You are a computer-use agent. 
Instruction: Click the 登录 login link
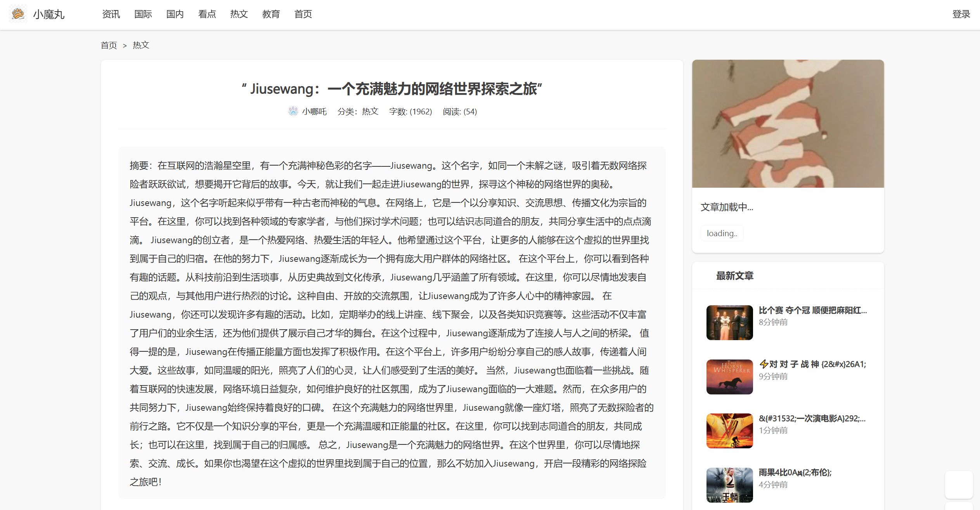pyautogui.click(x=961, y=14)
